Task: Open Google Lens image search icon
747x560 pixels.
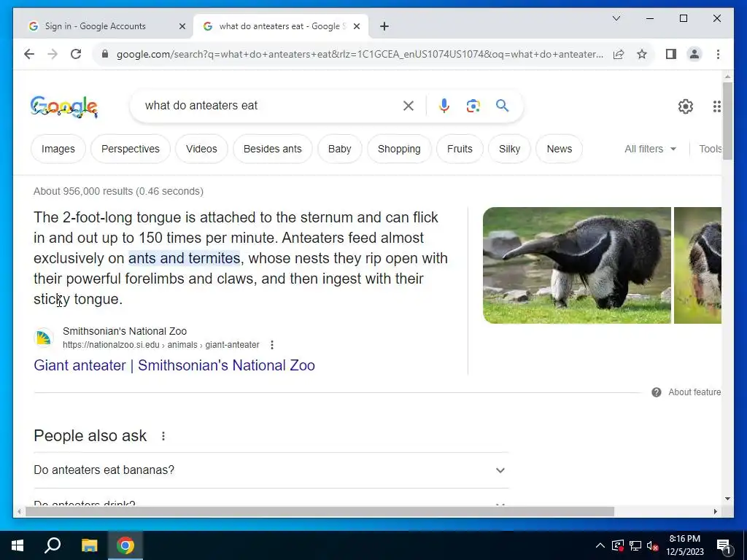Action: (x=473, y=105)
